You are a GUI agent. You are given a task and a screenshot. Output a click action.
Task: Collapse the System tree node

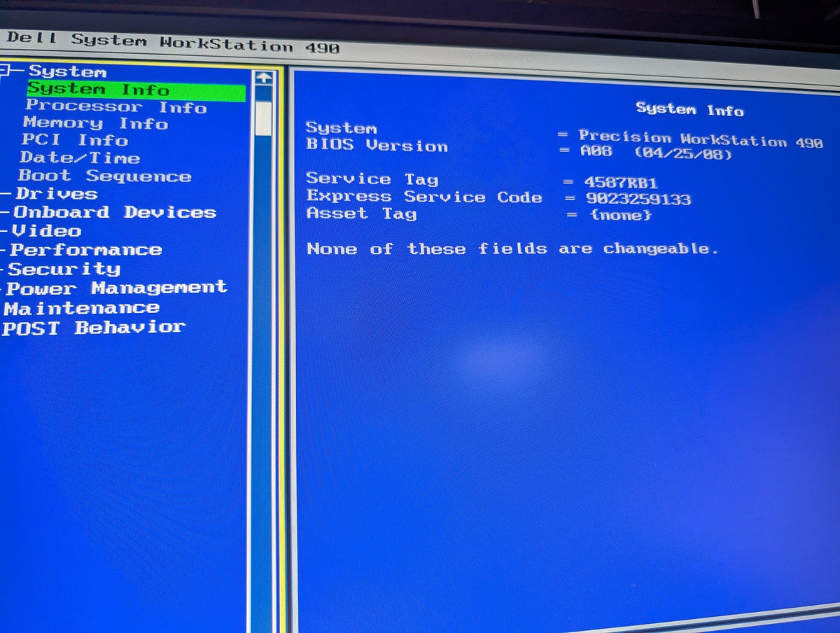[x=4, y=69]
